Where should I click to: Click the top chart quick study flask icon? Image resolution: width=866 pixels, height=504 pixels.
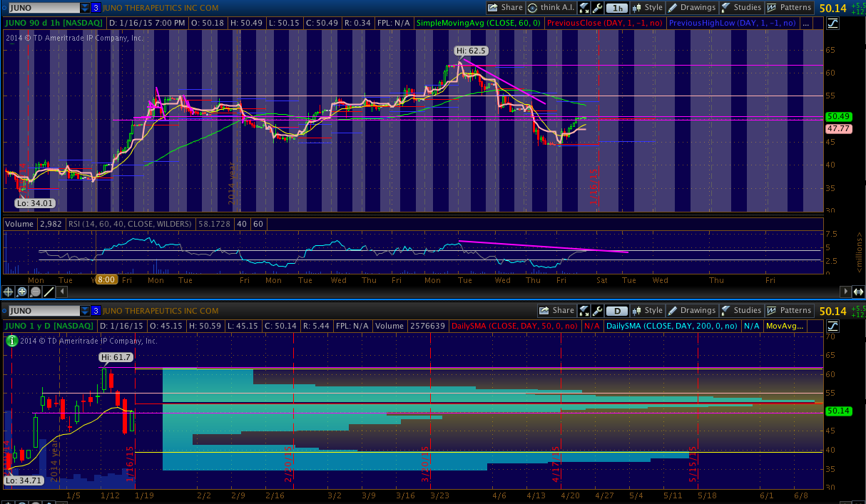coord(584,8)
